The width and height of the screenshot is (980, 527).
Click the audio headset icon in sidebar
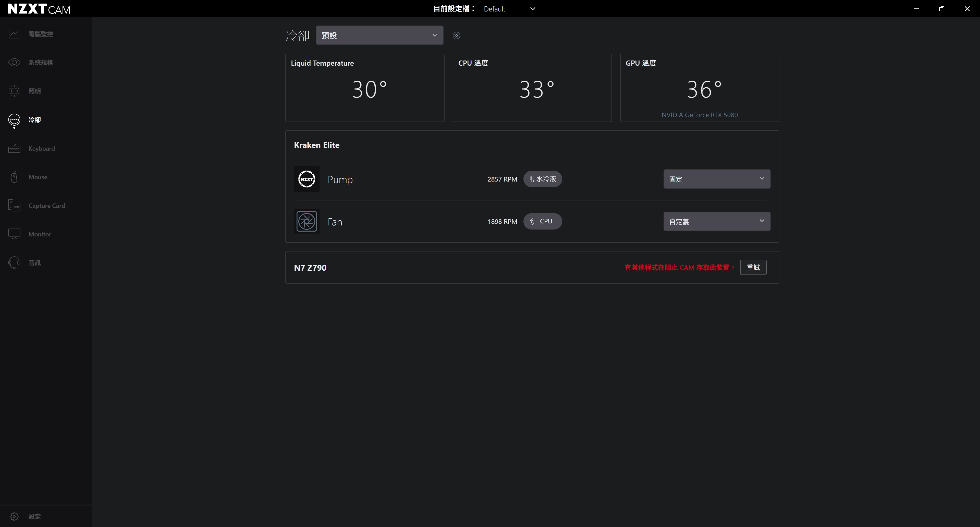pyautogui.click(x=15, y=262)
